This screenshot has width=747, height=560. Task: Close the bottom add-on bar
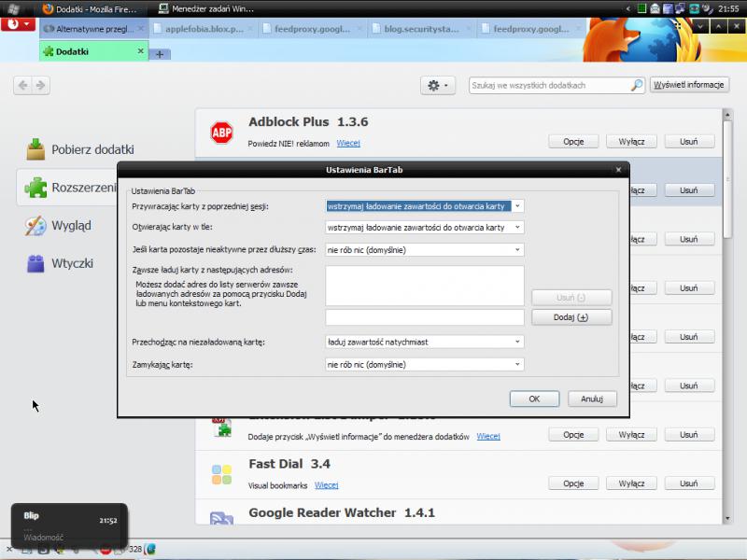point(9,550)
